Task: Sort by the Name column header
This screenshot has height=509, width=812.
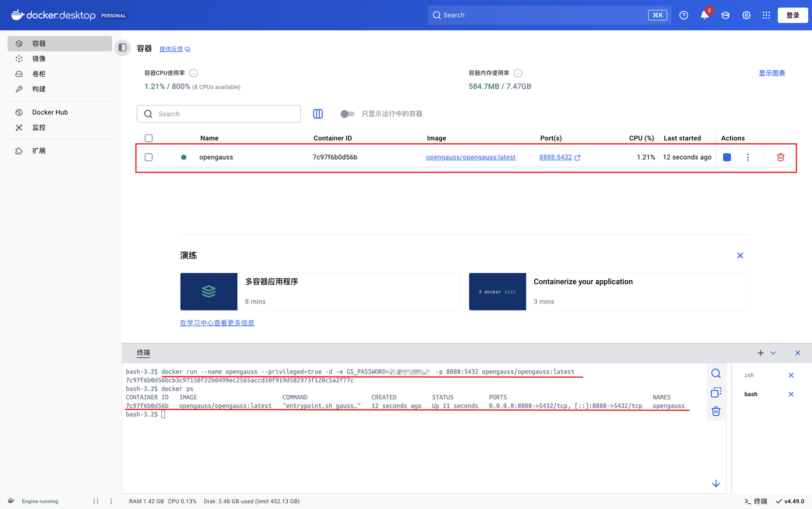Action: click(209, 138)
